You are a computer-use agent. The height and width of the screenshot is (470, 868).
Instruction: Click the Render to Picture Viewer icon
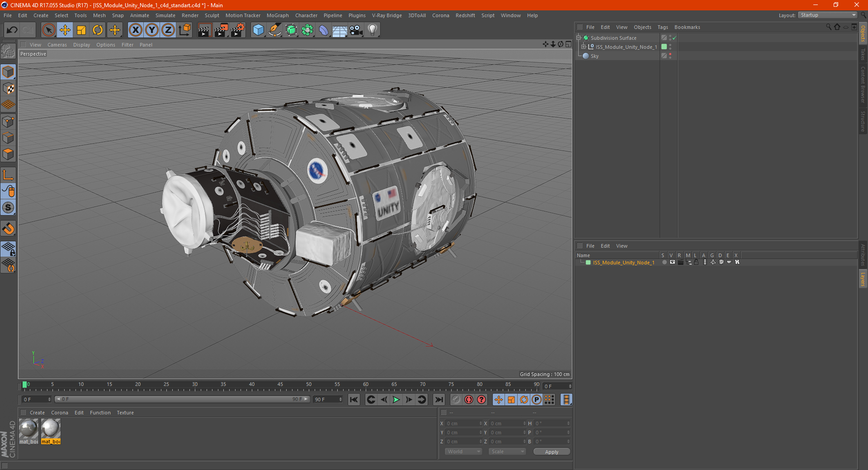click(221, 30)
